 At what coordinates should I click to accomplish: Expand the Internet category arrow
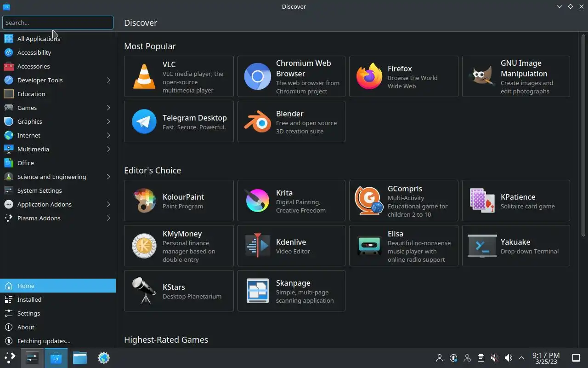pyautogui.click(x=108, y=135)
